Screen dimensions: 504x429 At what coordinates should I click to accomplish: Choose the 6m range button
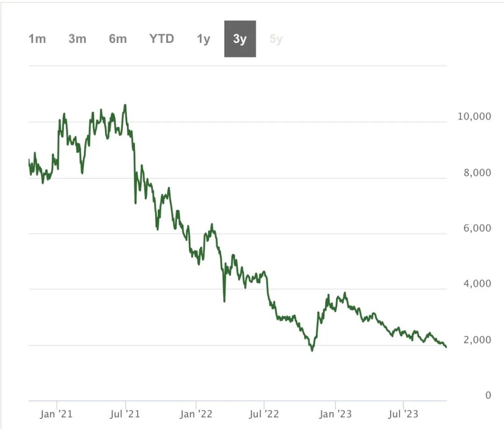pyautogui.click(x=118, y=39)
